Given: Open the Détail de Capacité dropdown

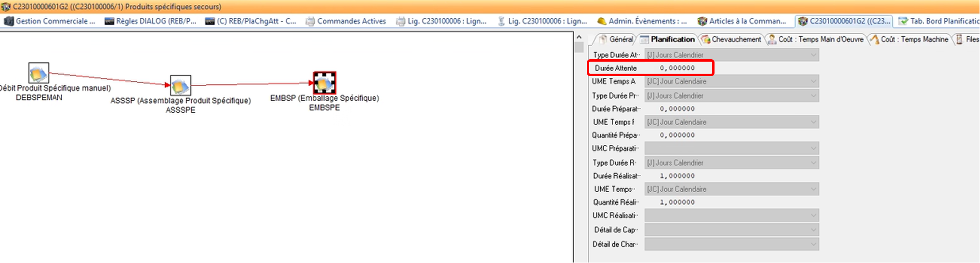Looking at the screenshot, I should [813, 230].
